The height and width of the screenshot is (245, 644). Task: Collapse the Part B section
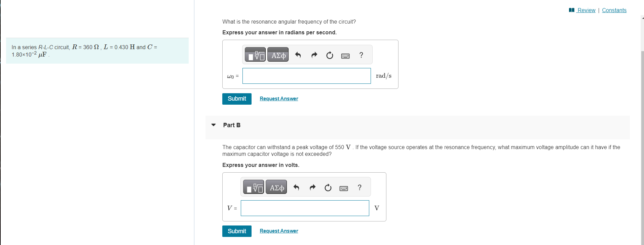(213, 125)
